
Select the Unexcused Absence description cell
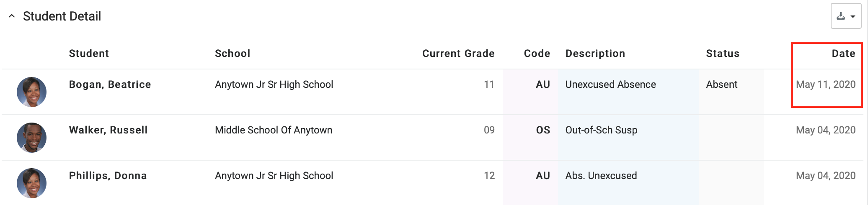coord(610,85)
